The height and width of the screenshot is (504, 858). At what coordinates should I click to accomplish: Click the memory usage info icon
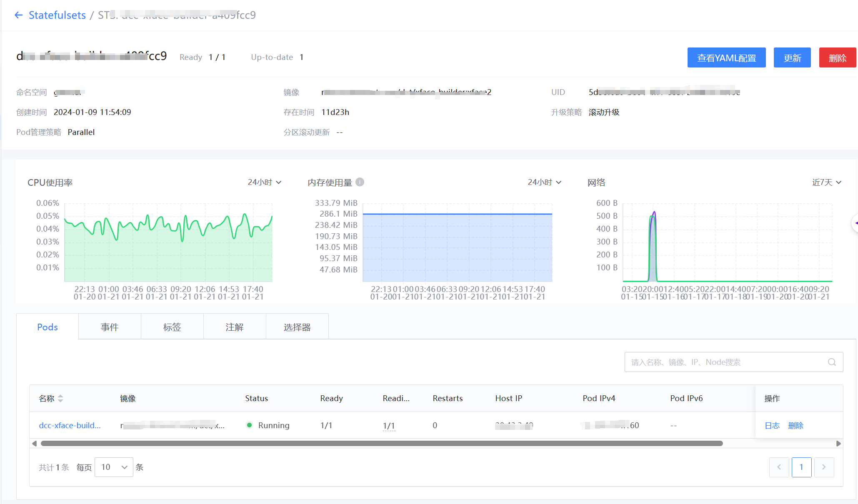(x=360, y=182)
